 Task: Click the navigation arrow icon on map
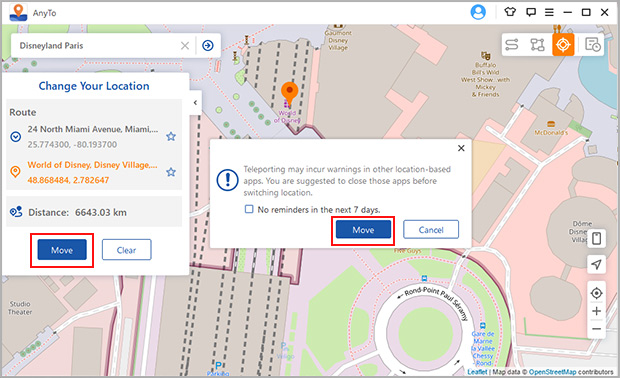point(596,264)
